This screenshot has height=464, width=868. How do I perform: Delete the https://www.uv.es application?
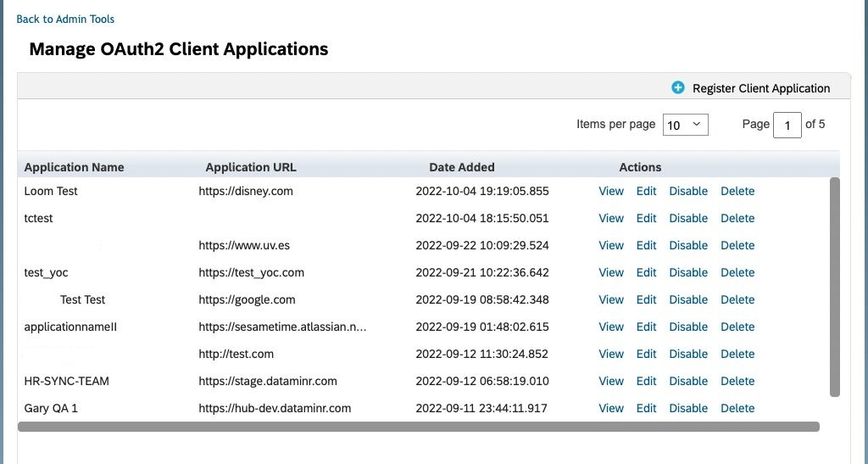coord(737,245)
